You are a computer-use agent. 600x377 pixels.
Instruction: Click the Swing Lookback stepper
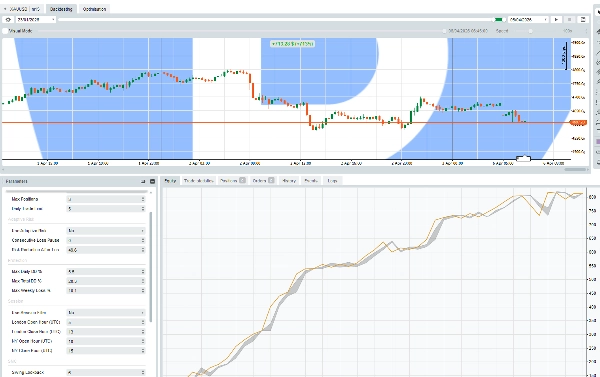click(143, 372)
